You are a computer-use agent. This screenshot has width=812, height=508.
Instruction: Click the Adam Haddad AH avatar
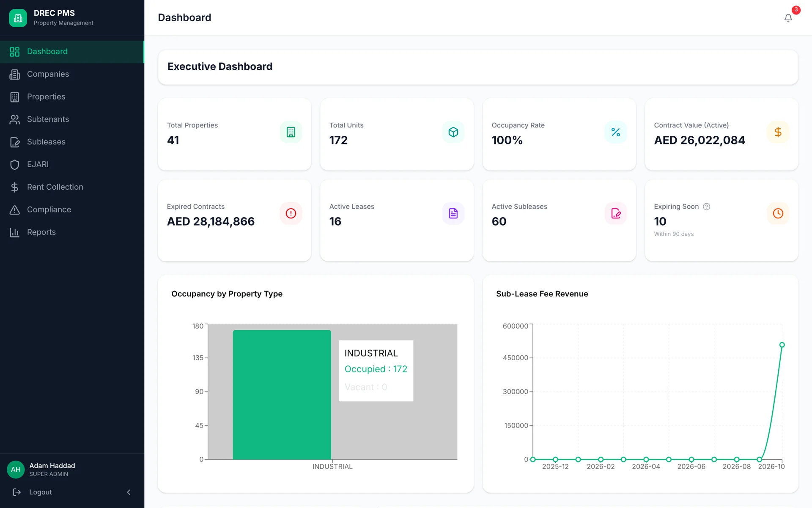tap(16, 469)
